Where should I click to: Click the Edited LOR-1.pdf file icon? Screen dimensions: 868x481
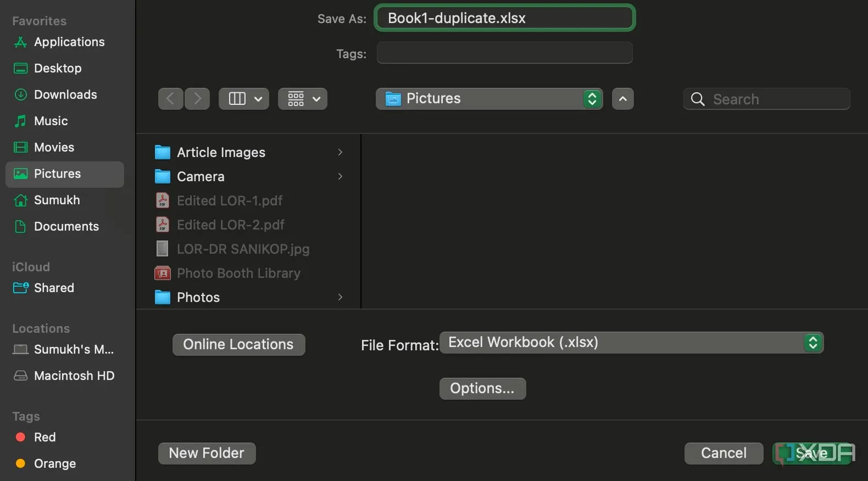[x=163, y=200]
